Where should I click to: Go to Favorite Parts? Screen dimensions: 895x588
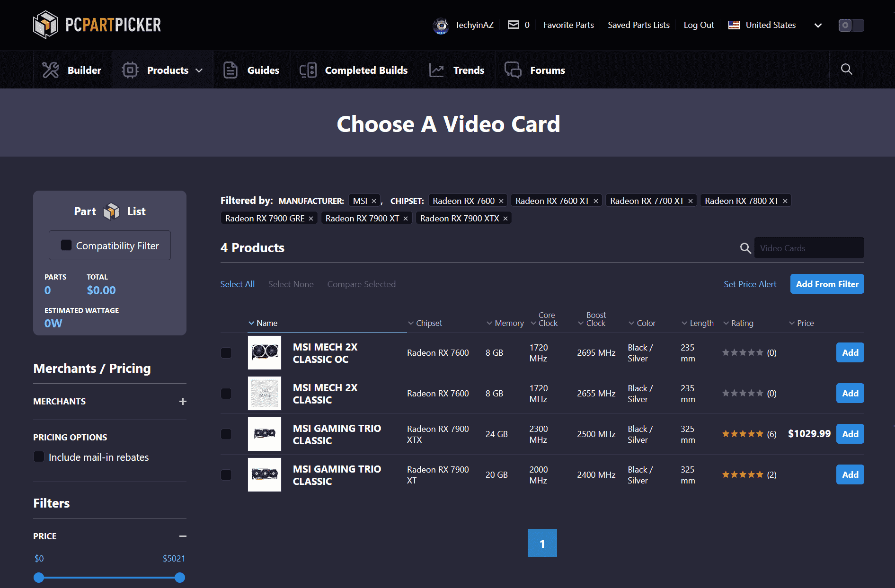pos(568,25)
